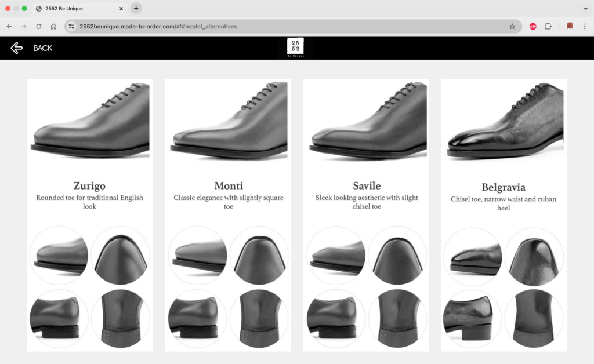This screenshot has height=364, width=594.
Task: Click the Adblock Plus extension icon
Action: 533,26
